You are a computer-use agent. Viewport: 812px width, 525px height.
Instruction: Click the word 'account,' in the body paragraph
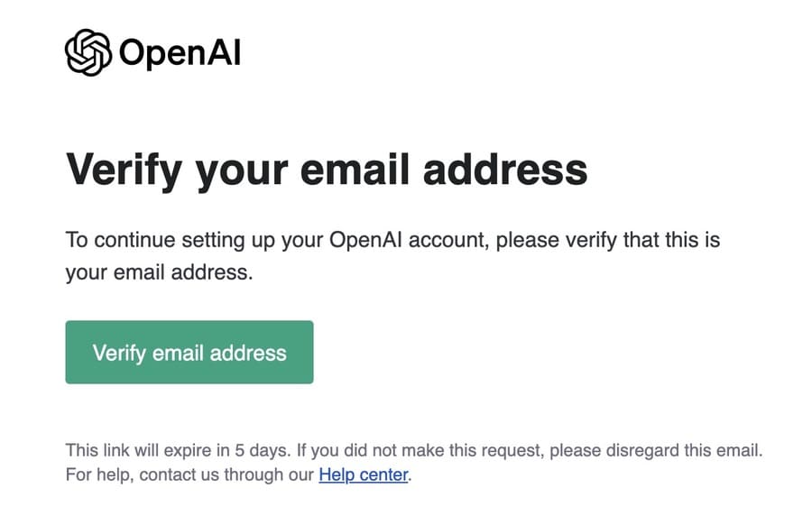point(448,240)
